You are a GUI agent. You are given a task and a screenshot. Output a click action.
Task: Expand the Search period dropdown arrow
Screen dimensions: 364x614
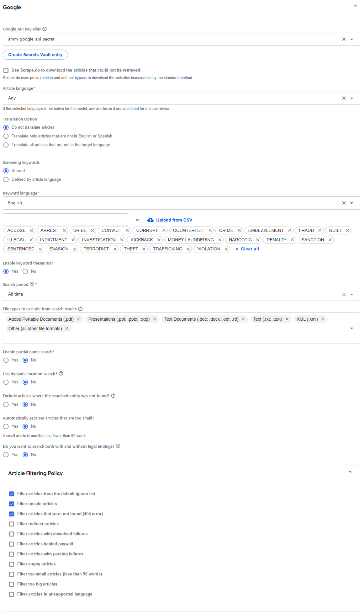(352, 294)
